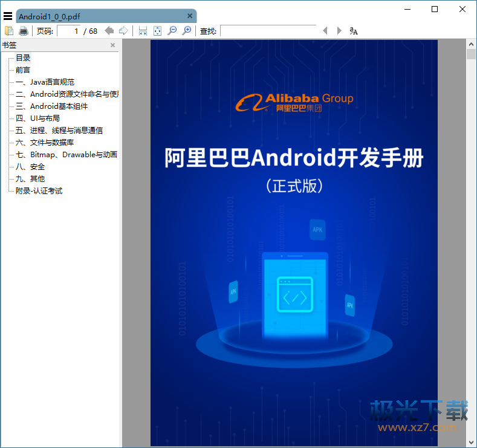Click the Fit Page icon
The width and height of the screenshot is (477, 448).
point(157,31)
